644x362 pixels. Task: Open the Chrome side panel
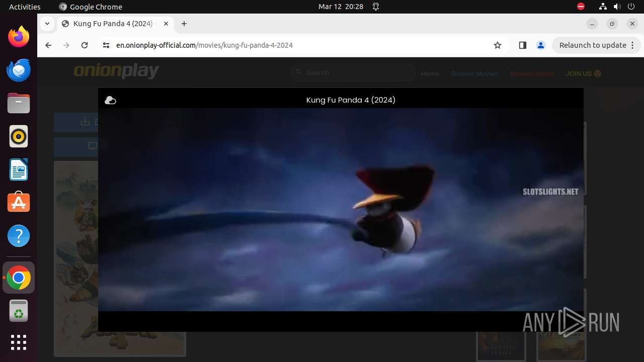pos(522,45)
